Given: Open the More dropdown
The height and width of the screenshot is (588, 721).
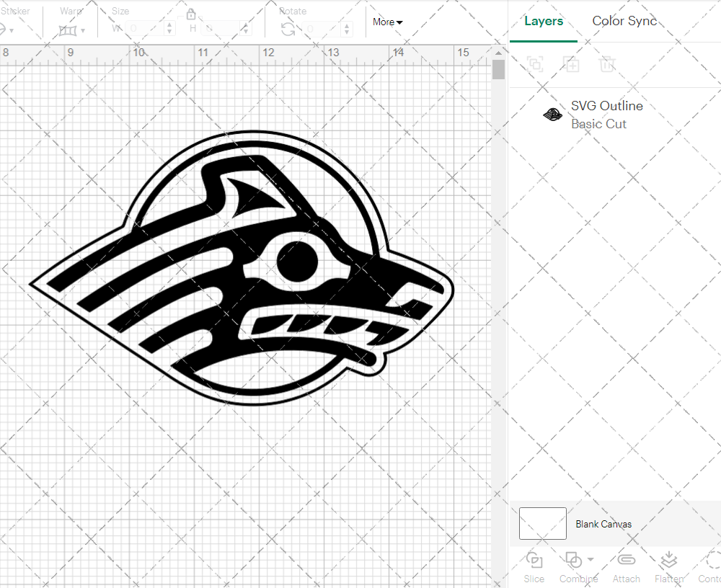Looking at the screenshot, I should (x=387, y=22).
